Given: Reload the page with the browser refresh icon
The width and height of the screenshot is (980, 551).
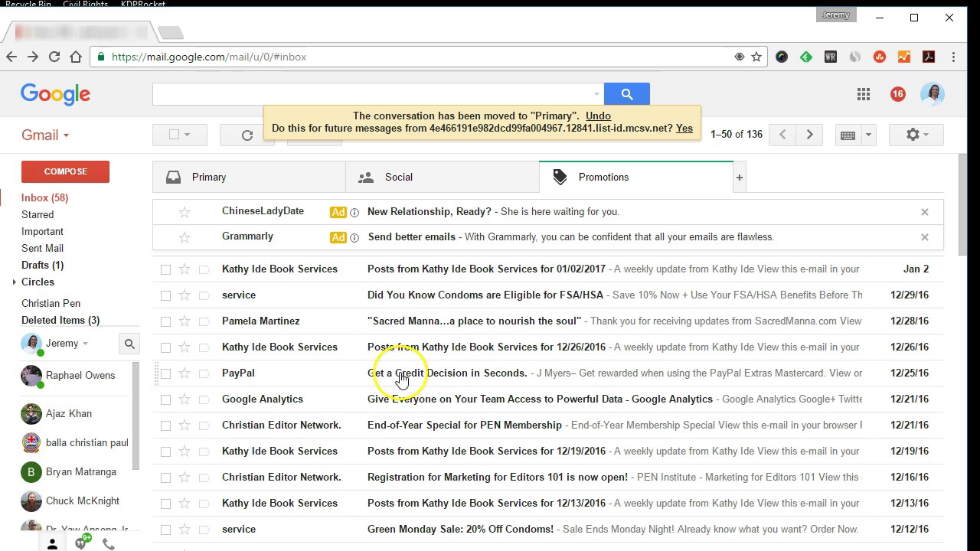Looking at the screenshot, I should [54, 57].
